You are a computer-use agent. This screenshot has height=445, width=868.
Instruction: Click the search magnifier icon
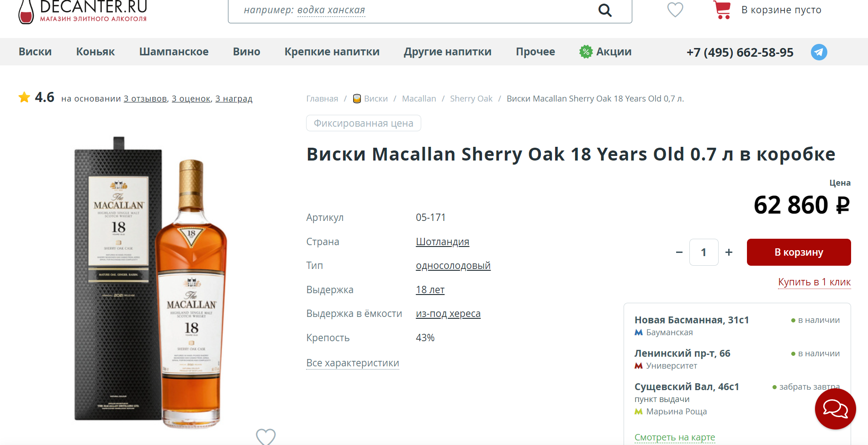(605, 10)
